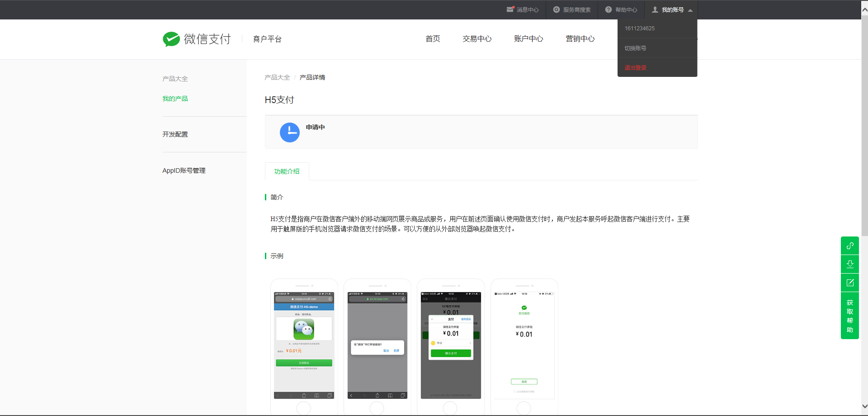Open 交易中心 in main navigation
The height and width of the screenshot is (416, 868).
(x=477, y=39)
